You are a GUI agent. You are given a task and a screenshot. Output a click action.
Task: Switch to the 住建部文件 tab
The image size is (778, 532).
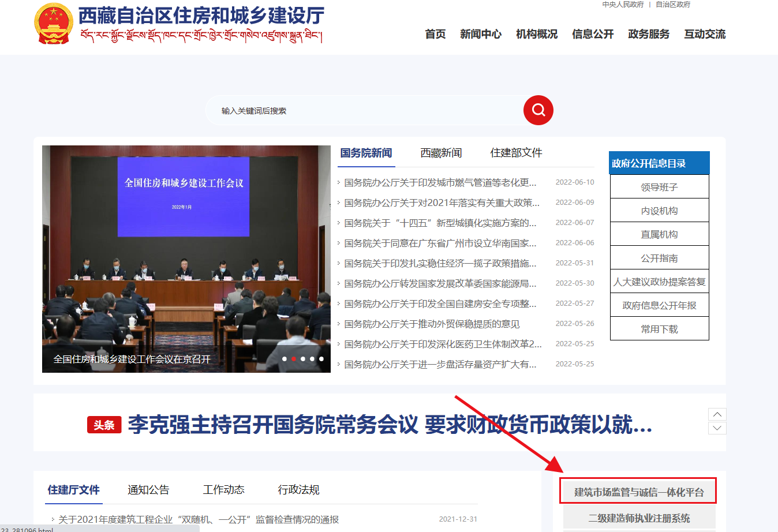tap(515, 152)
